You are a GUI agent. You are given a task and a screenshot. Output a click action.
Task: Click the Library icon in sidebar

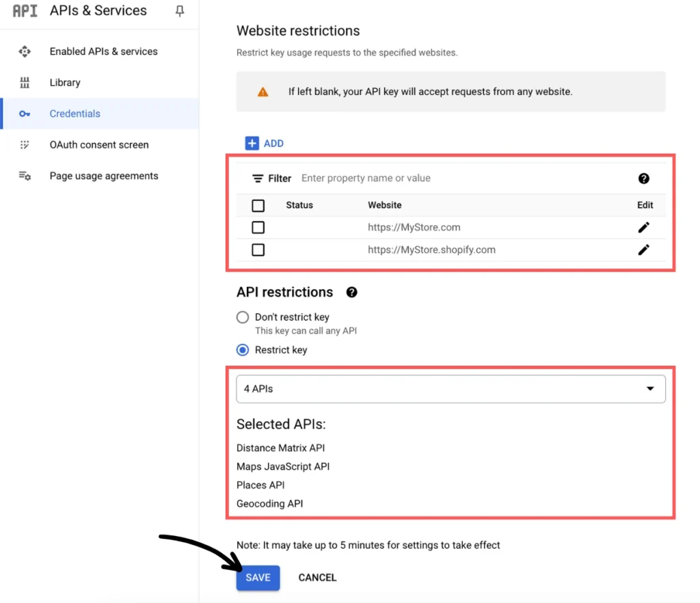point(25,83)
